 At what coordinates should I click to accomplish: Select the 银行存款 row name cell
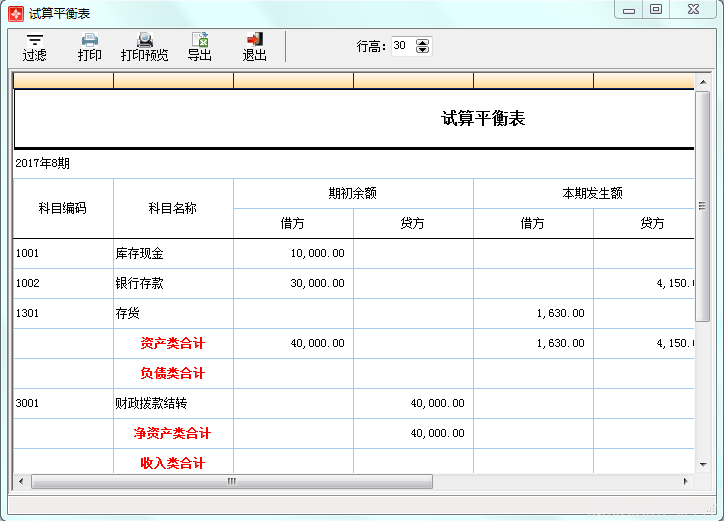(x=173, y=284)
